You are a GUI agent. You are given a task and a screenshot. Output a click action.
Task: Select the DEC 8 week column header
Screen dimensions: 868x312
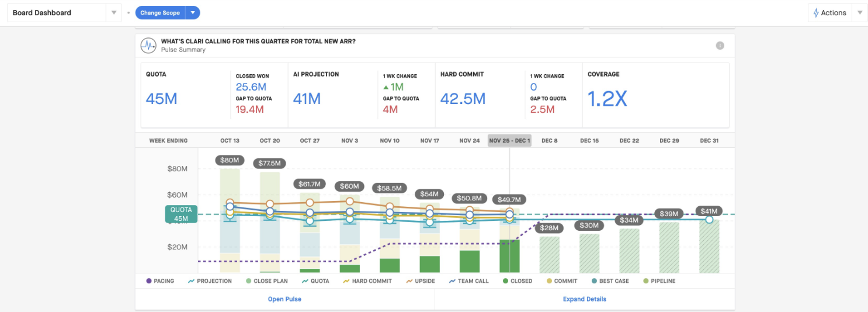click(x=549, y=141)
